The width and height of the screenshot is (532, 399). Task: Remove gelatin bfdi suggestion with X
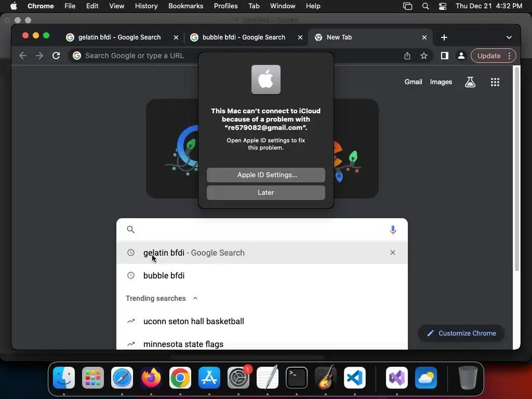coord(393,252)
